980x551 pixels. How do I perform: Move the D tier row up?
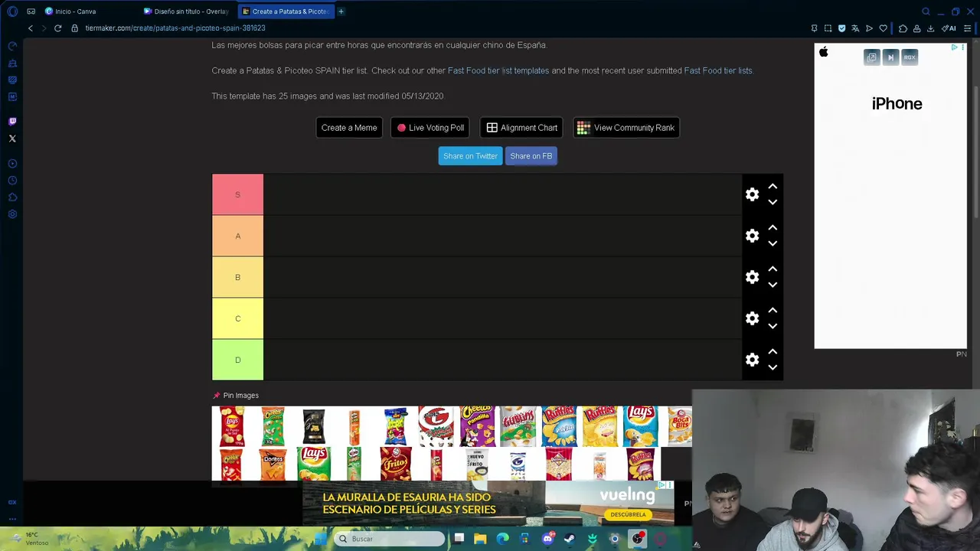(x=773, y=352)
